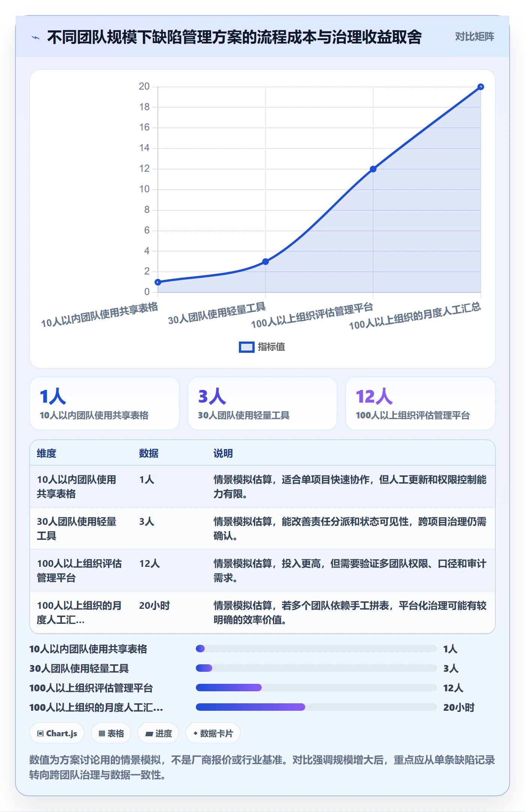Click the Chart.js tag square icon
This screenshot has height=812, width=525.
coord(40,734)
